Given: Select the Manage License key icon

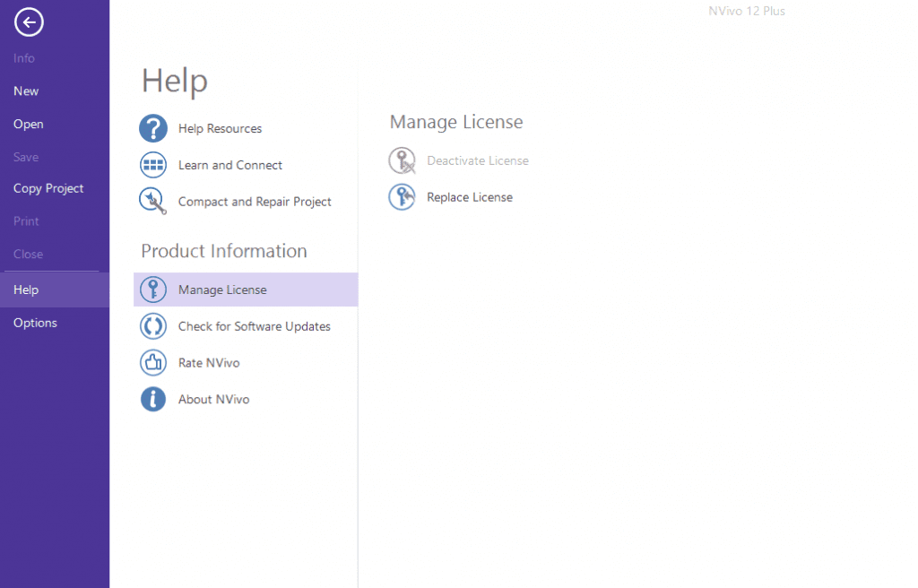Looking at the screenshot, I should (x=153, y=290).
